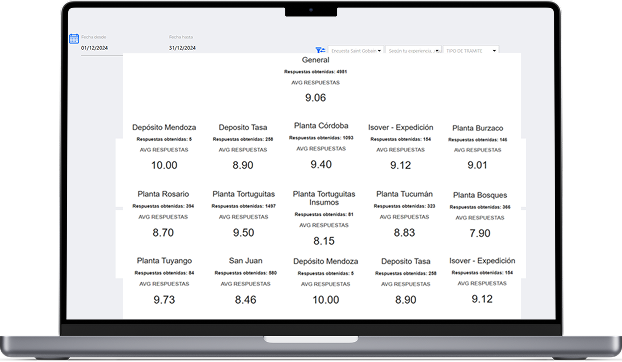The image size is (622, 362).
Task: Open the Planta Burzaco card
Action: [x=478, y=128]
